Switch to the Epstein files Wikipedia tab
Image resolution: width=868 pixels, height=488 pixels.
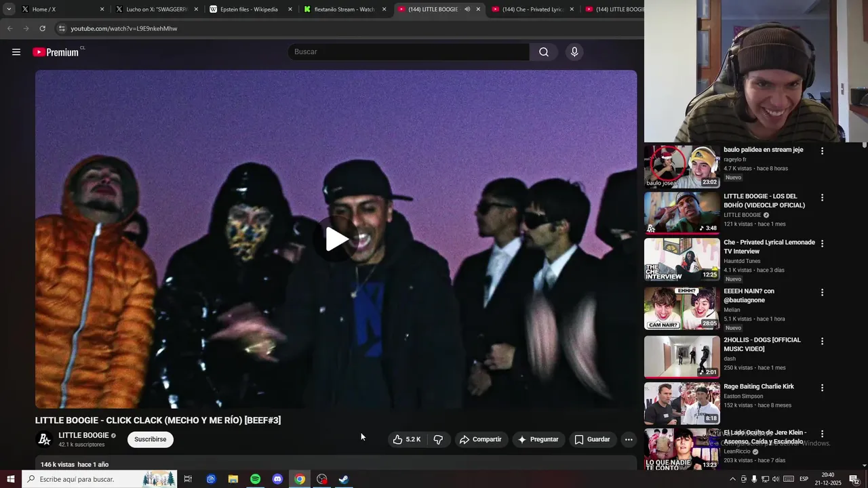coord(249,9)
